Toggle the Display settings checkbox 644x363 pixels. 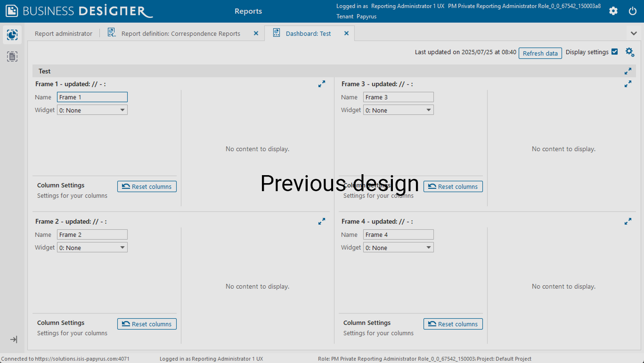point(614,52)
